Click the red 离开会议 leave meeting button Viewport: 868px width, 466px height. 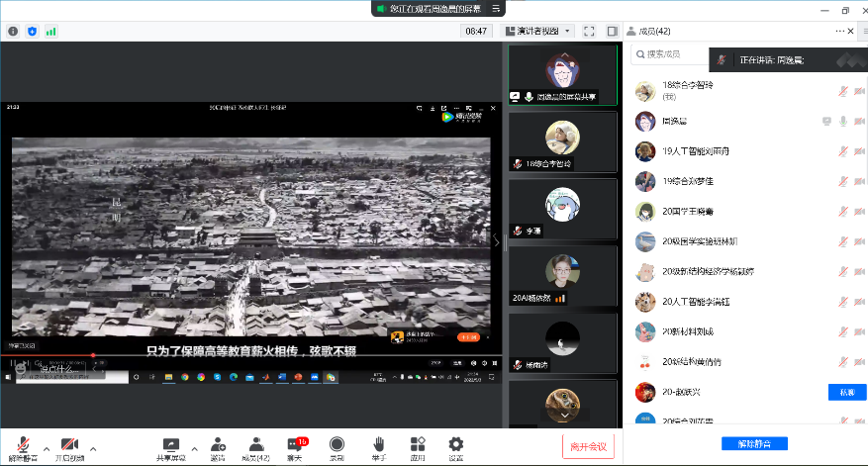point(588,446)
